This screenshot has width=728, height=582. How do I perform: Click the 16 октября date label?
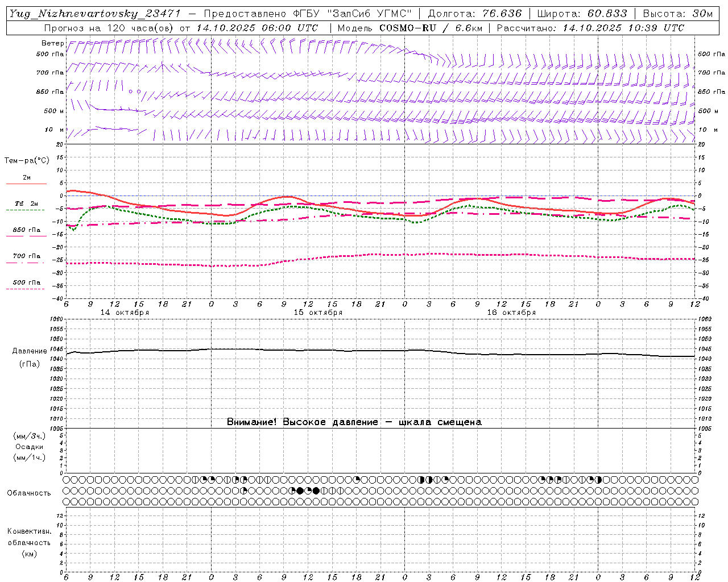511,313
